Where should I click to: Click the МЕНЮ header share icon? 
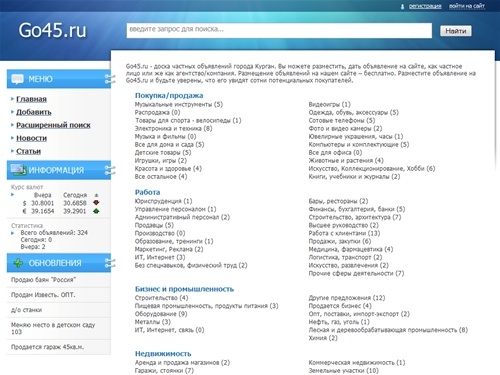[x=110, y=79]
